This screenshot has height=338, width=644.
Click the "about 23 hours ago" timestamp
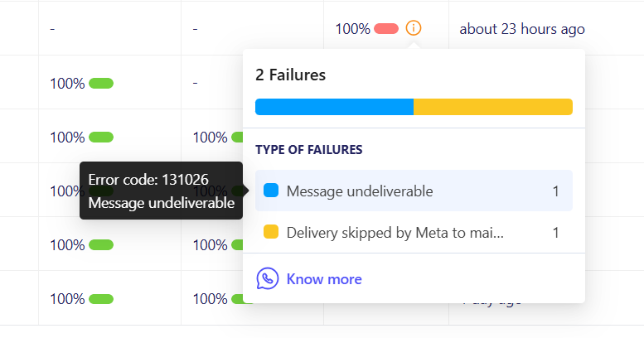[522, 29]
